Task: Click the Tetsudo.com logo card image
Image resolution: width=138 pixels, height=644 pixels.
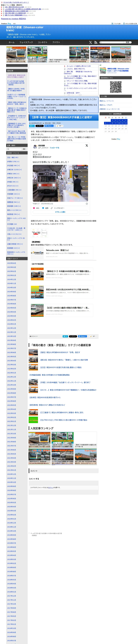Action: pos(37,253)
